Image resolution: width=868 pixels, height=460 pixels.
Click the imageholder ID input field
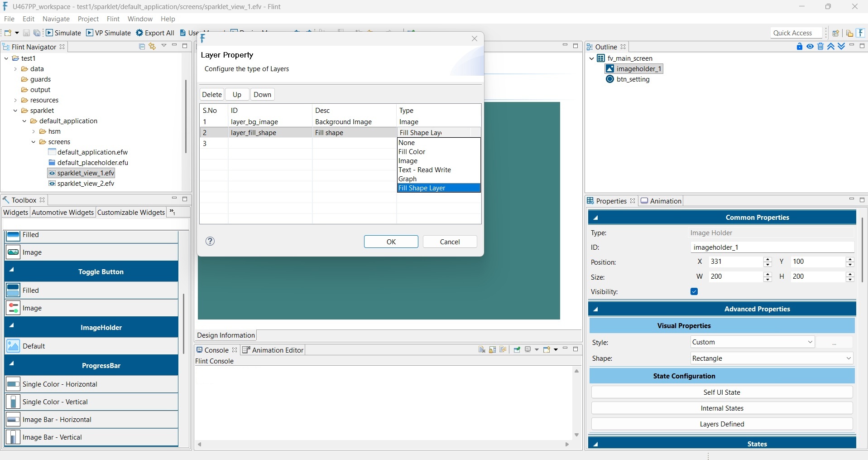click(x=772, y=247)
